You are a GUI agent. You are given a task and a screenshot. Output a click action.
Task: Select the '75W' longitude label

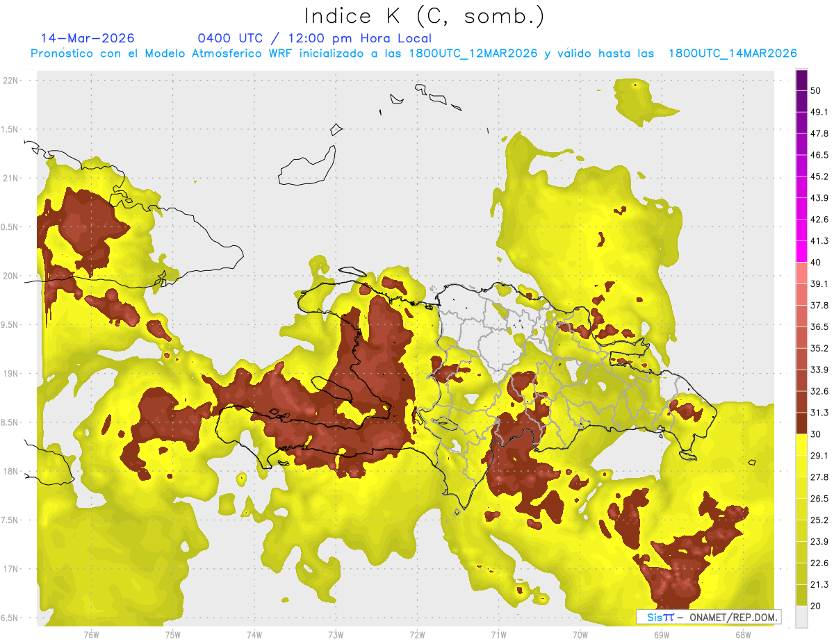(x=172, y=634)
